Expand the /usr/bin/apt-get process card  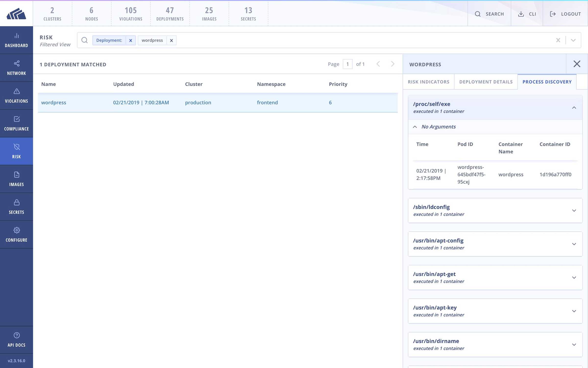point(495,277)
